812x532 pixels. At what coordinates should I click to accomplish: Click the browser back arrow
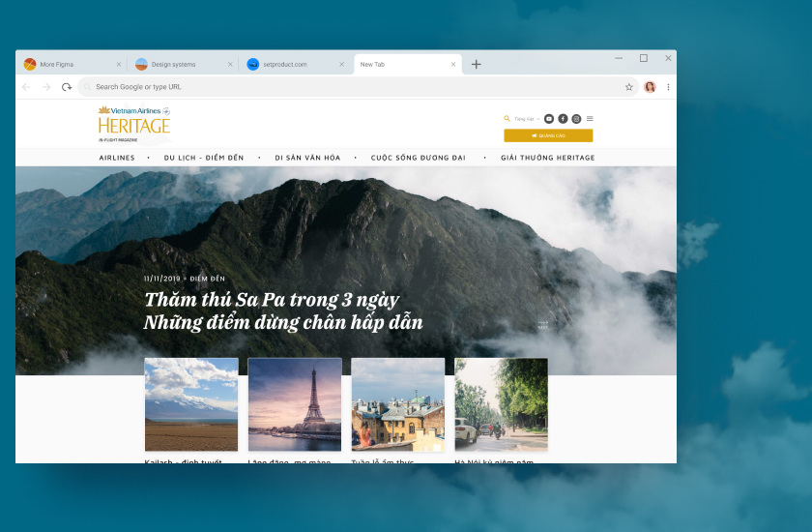click(26, 87)
